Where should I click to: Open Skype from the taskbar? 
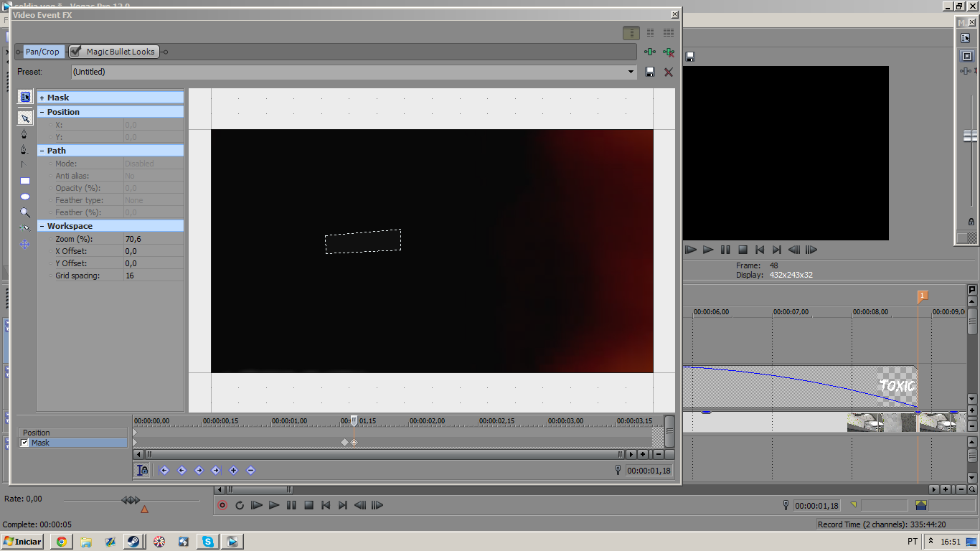tap(208, 542)
